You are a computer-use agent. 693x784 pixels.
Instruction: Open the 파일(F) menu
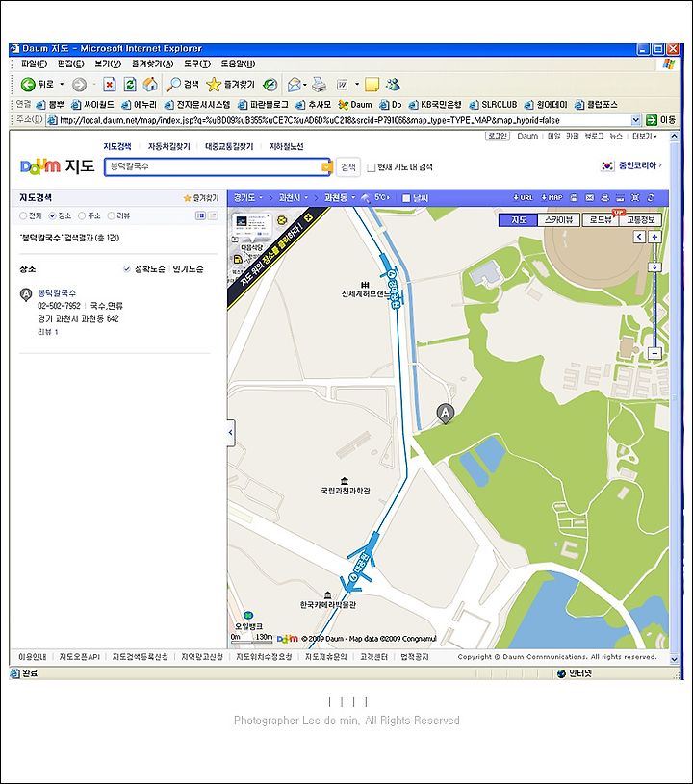34,64
